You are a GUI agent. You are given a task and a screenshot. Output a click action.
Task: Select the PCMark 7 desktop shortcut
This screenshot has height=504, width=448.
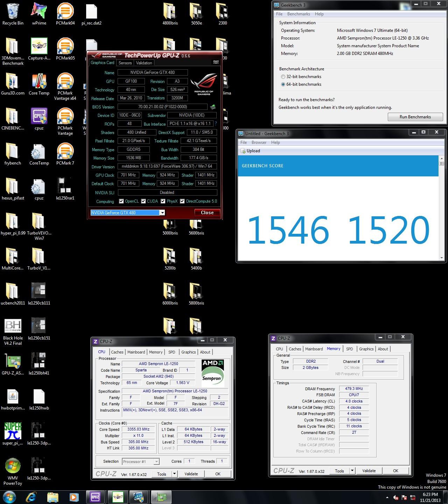65,154
